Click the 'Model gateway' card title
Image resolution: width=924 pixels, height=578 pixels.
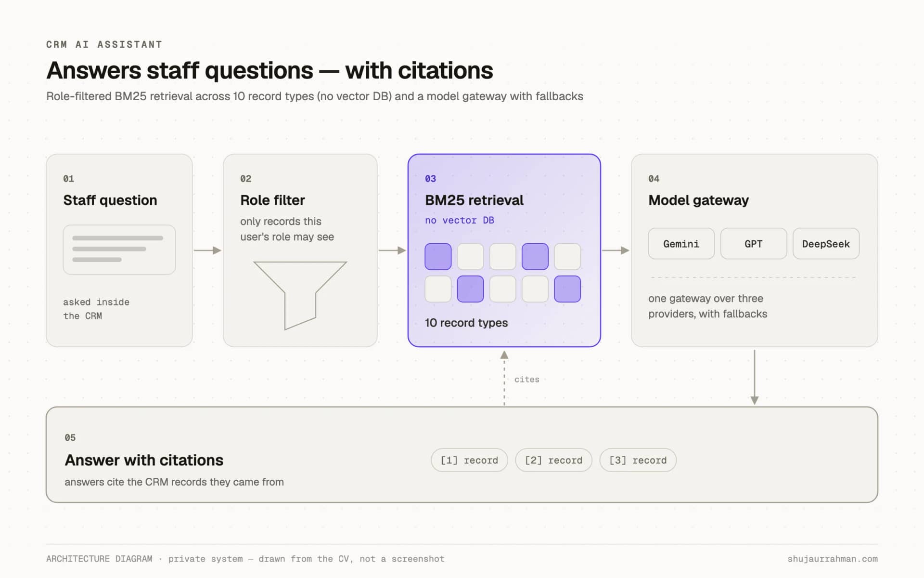(698, 200)
